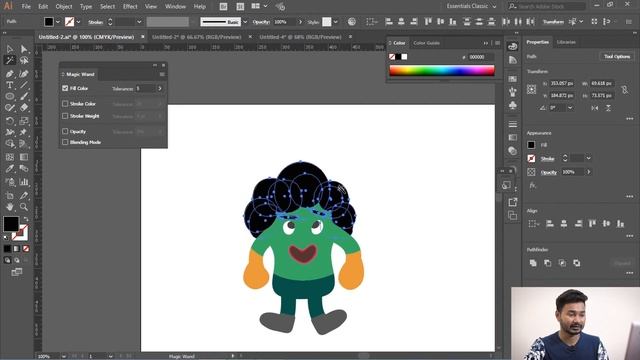Enable the Opacity checkbox in Magic Wand
This screenshot has height=360, width=640.
point(65,131)
